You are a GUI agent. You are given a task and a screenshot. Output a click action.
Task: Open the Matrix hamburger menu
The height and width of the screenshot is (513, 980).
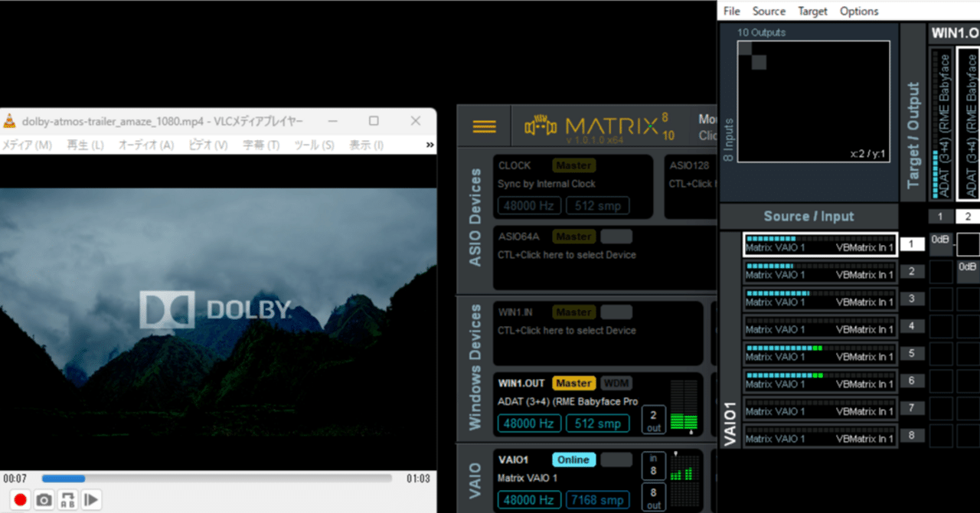pos(484,126)
